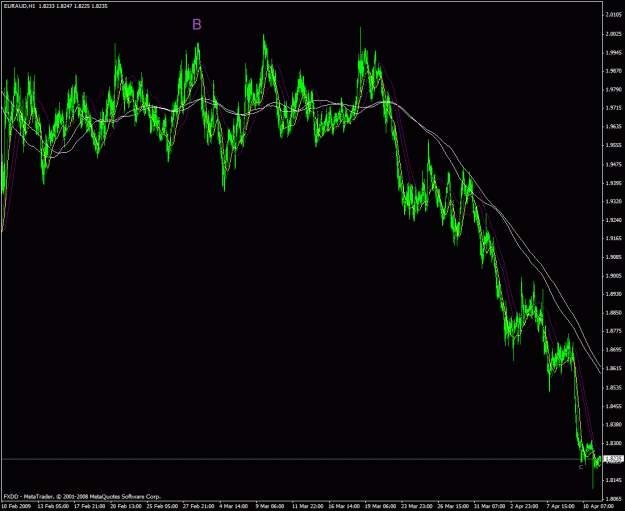625x511 pixels.
Task: Click the 1.8695 price axis label
Action: point(613,350)
